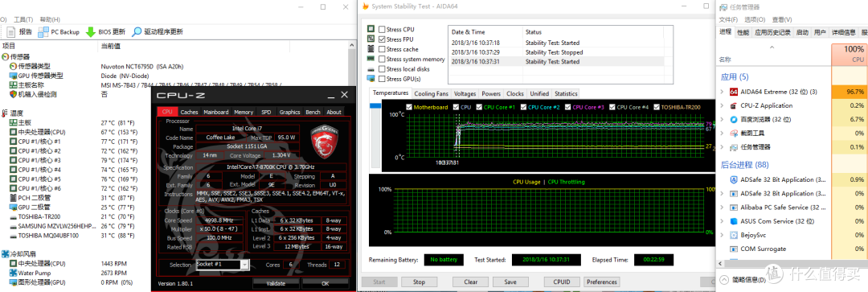868x292 pixels.
Task: Enable the Stress local disks checkbox
Action: pyautogui.click(x=382, y=69)
